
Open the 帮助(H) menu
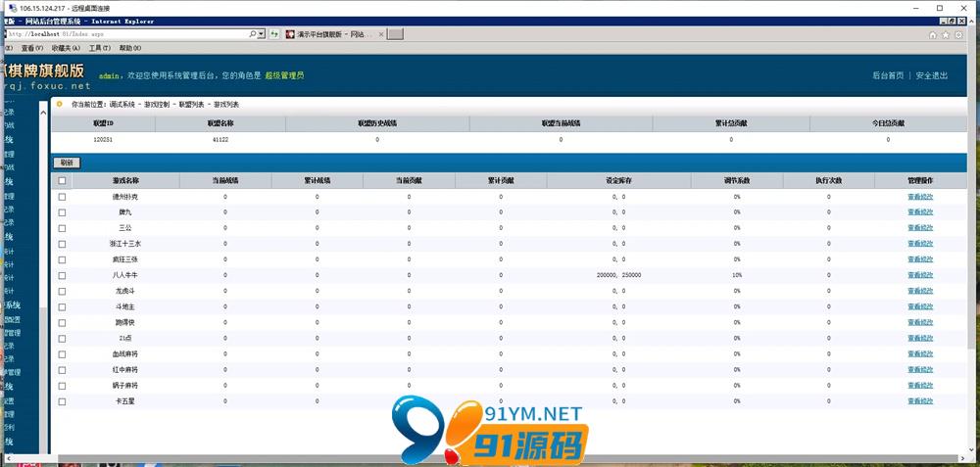[130, 48]
